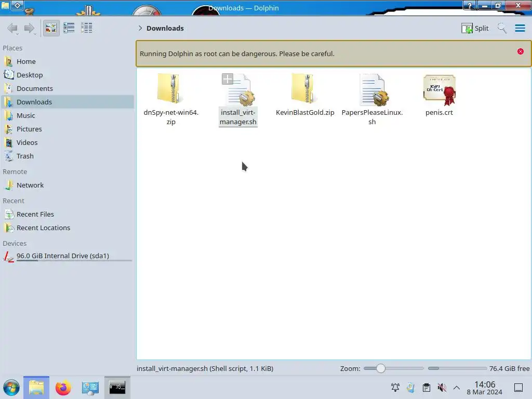Open 96.0 GiB Internal Drive (sda1)

coord(68,257)
